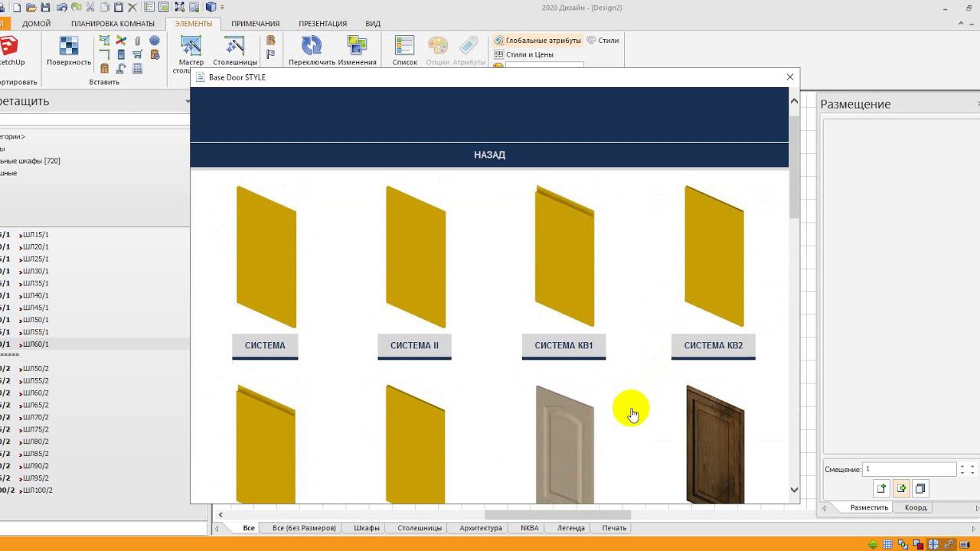Select the СИСТЕМА КВ2 door style button
This screenshot has width=980, height=551.
(x=714, y=346)
